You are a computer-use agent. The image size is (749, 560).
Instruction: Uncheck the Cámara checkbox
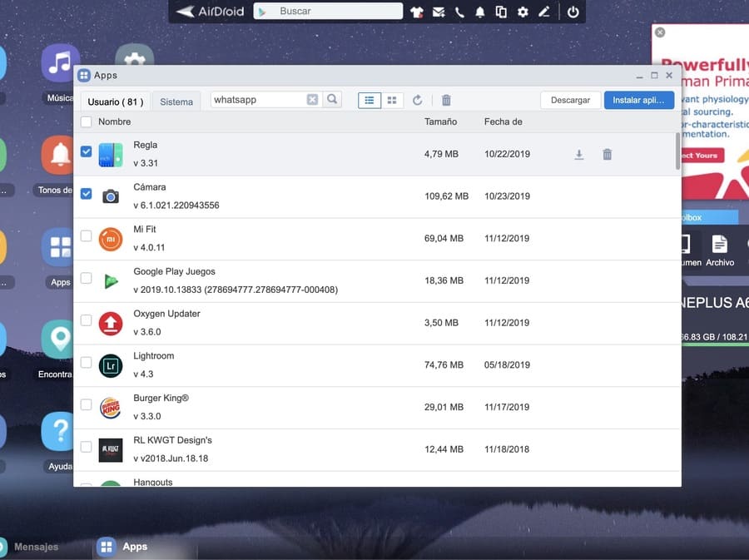pos(86,193)
